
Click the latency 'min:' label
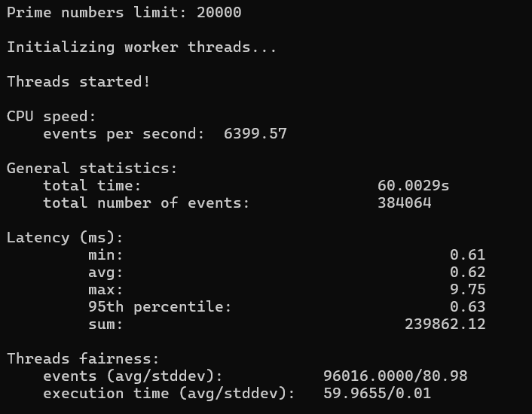pos(105,255)
